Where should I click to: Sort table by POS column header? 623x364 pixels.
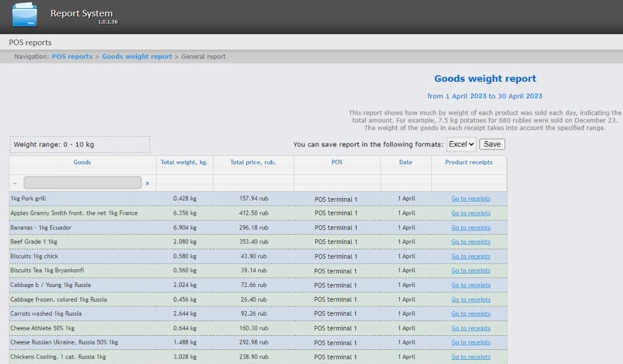[337, 162]
